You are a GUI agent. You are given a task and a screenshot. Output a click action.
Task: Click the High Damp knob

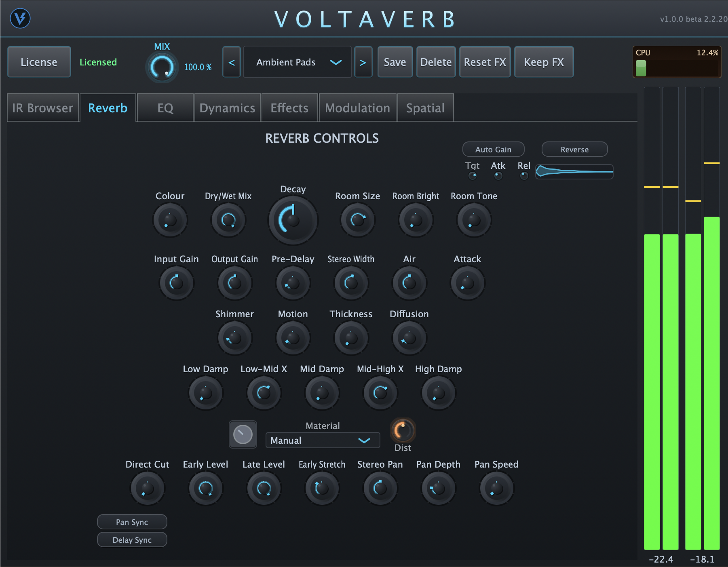pyautogui.click(x=439, y=393)
